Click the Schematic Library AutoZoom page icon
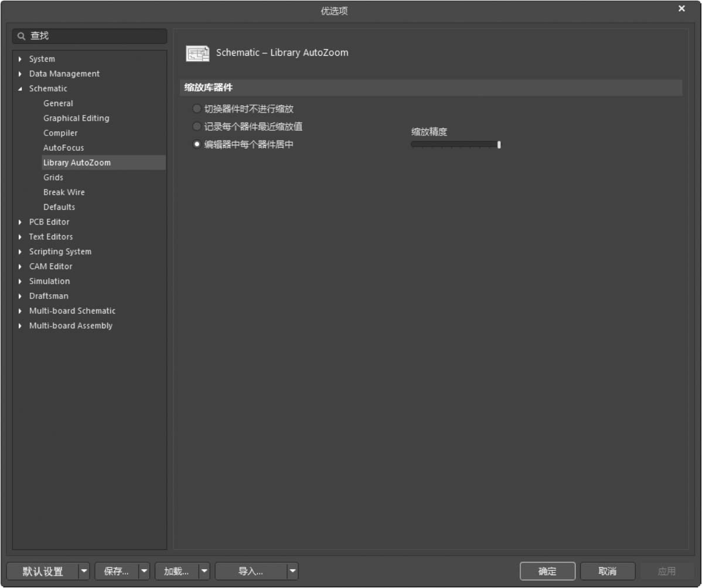 point(197,53)
